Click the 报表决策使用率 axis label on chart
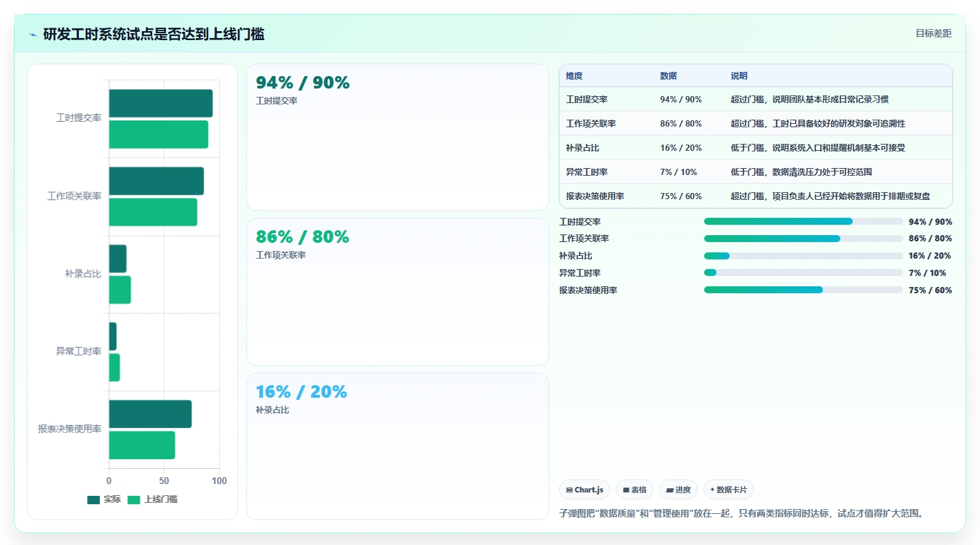 tap(70, 429)
